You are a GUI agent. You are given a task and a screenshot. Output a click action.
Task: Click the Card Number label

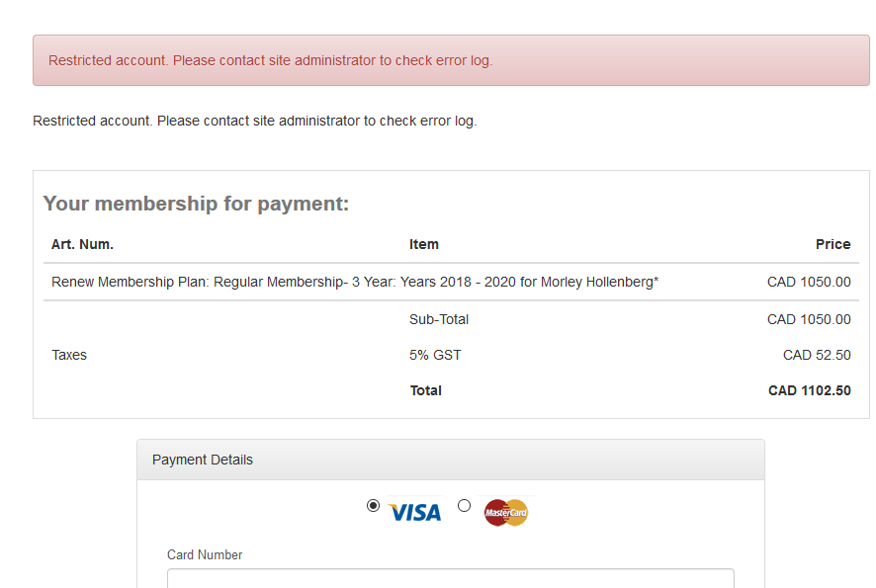pos(205,555)
